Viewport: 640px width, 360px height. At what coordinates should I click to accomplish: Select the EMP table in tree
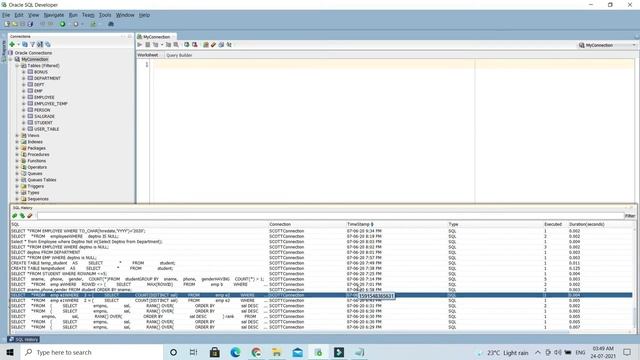tap(38, 91)
